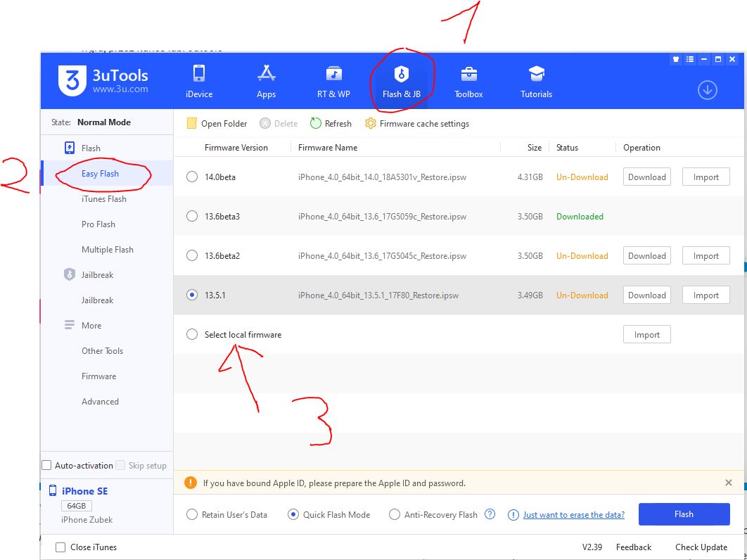Click the iPhone_4.0_64bit_13.6_17G5059c_Restore.ipsw file name
Viewport: 747px width, 560px height.
pos(382,217)
